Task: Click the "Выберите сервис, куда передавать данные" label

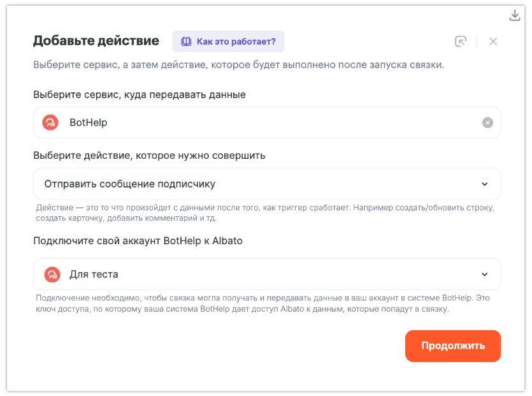Action: [140, 94]
